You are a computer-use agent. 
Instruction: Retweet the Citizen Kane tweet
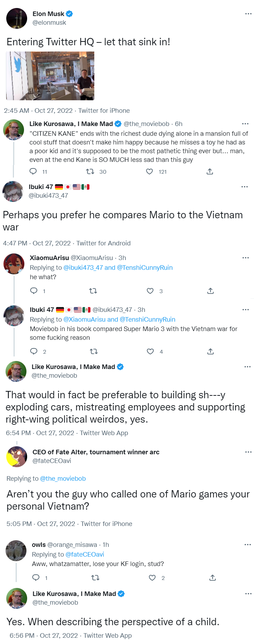point(90,171)
